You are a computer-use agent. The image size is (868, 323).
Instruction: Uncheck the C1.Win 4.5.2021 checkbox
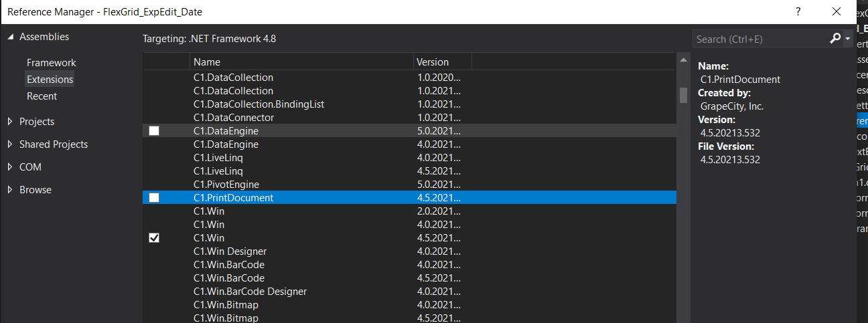coord(154,238)
